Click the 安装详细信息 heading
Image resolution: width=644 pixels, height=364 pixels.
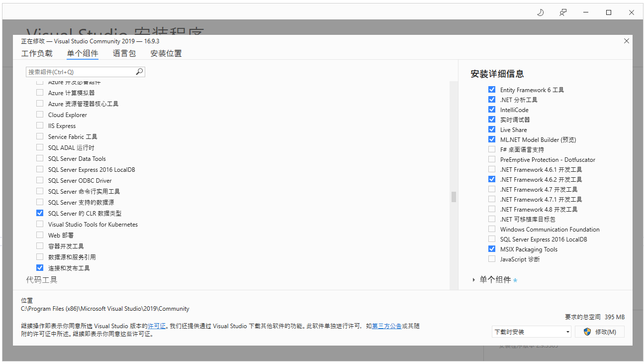coord(497,74)
